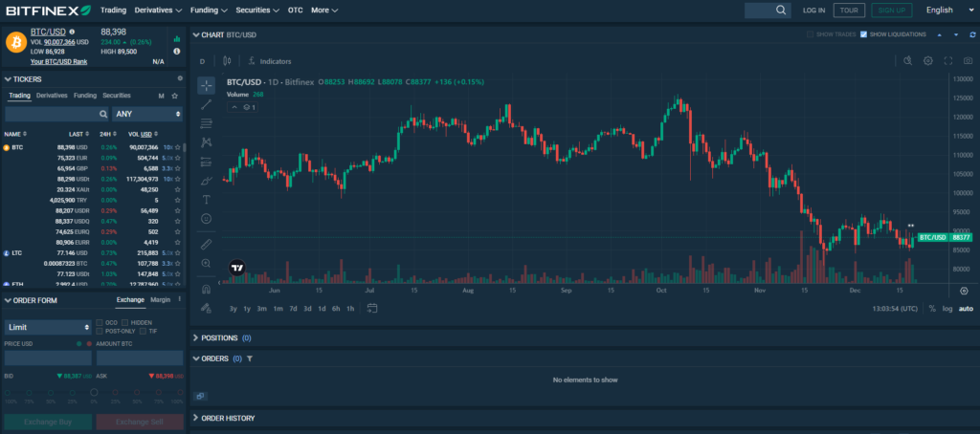Click the SIGN UP button
Screen dimensions: 980x434
pos(892,10)
